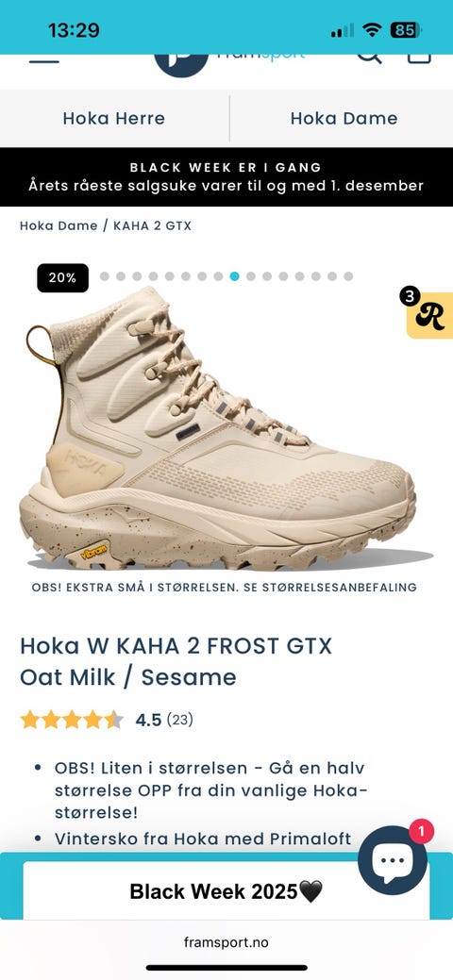The image size is (453, 980).
Task: Open the chat bubble widget
Action: (393, 859)
